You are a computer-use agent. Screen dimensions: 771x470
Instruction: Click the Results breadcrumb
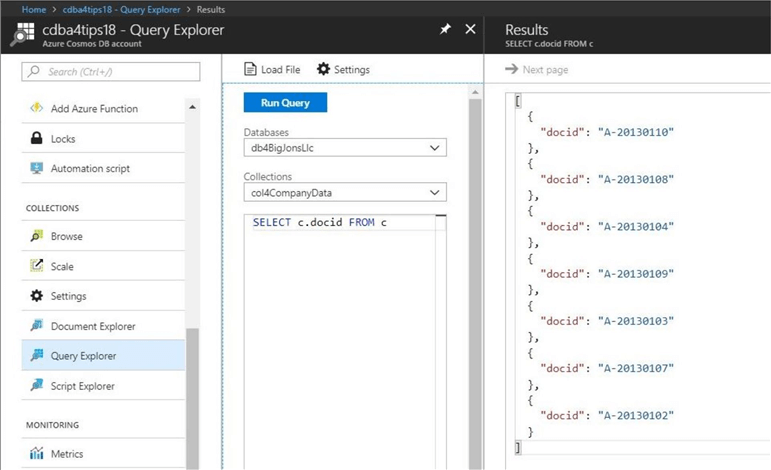[210, 9]
